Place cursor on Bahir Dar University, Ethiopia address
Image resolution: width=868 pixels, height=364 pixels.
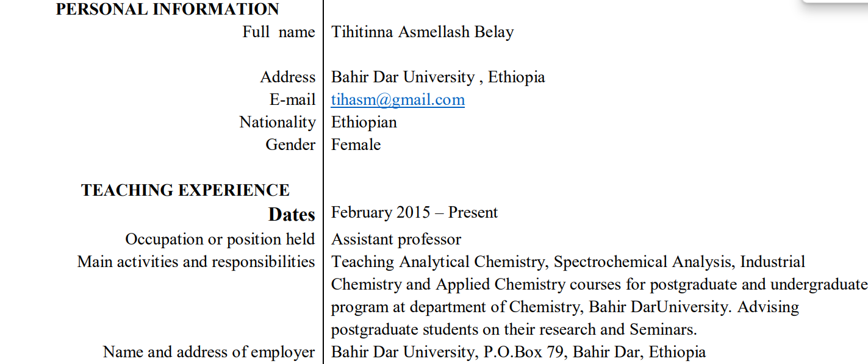(x=438, y=77)
